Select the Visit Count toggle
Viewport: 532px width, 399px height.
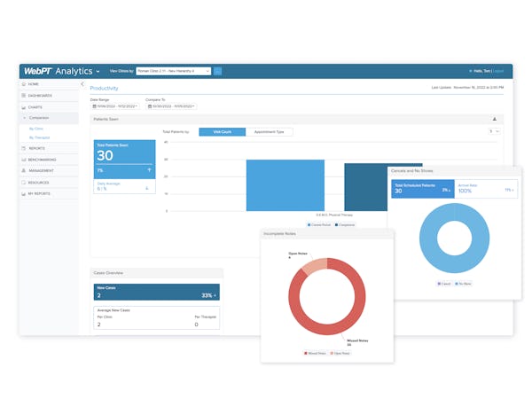click(x=223, y=131)
